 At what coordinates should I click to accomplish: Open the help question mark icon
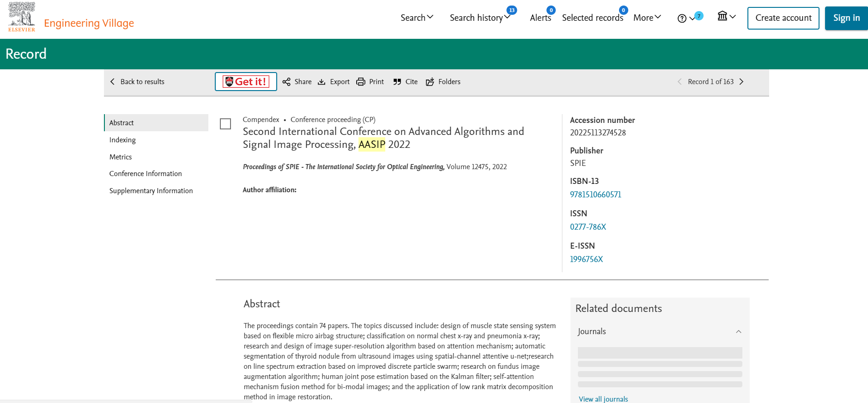tap(682, 18)
